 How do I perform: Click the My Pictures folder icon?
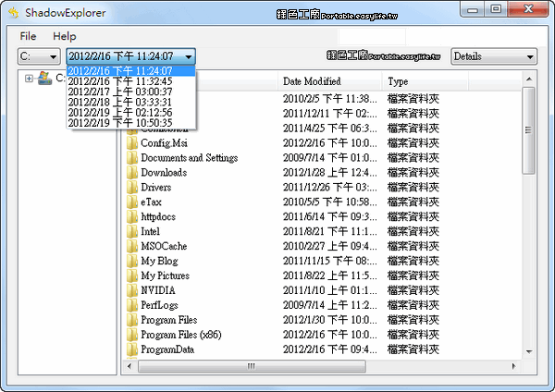tap(132, 276)
